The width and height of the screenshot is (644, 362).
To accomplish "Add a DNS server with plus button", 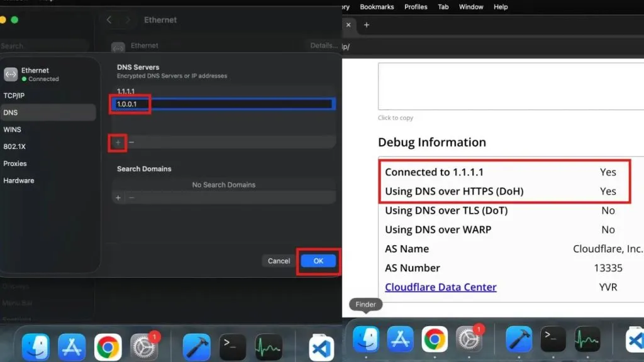I will point(118,143).
